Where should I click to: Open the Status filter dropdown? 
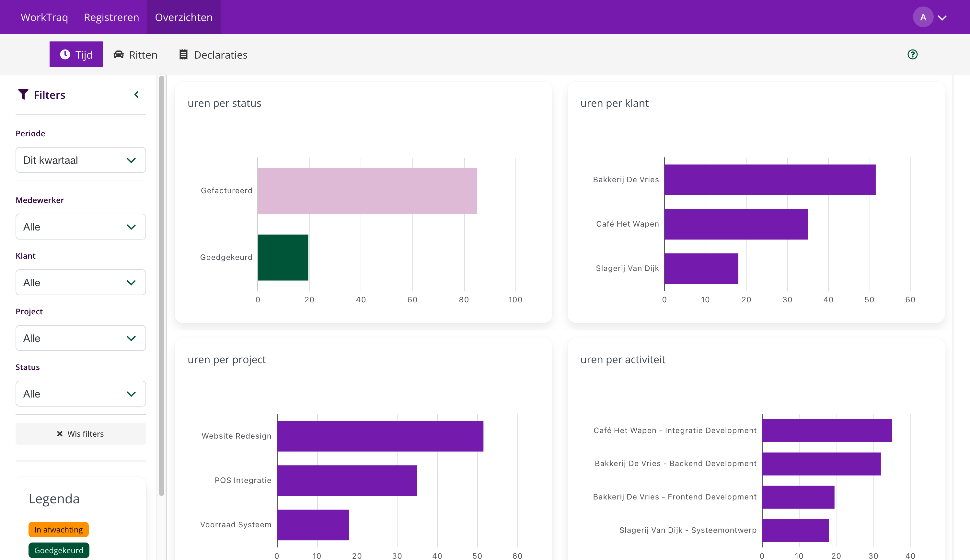click(81, 394)
